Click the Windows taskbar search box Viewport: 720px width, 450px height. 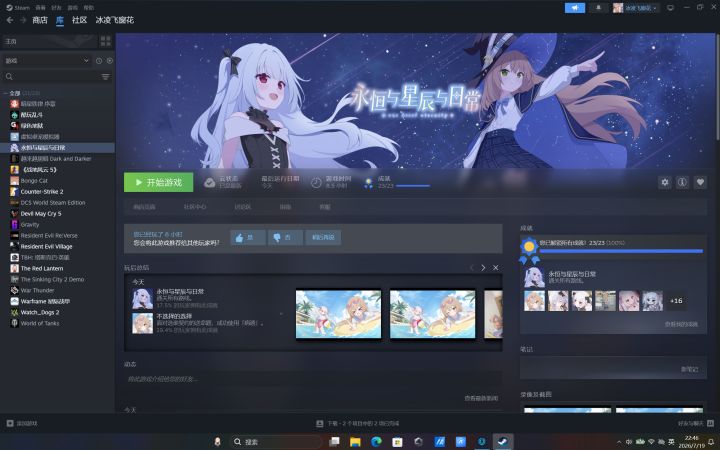[276, 442]
